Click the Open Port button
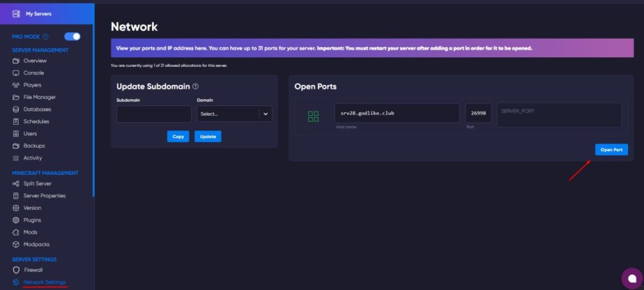 (x=611, y=150)
